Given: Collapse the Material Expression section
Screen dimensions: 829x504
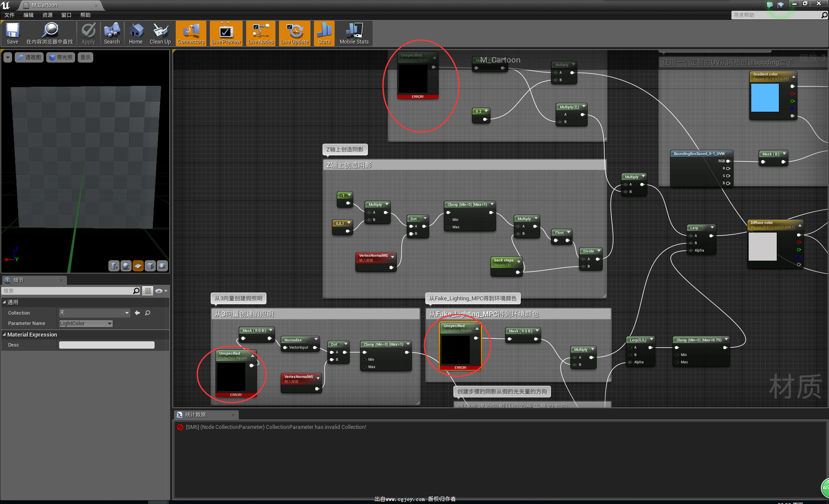Looking at the screenshot, I should pos(4,335).
